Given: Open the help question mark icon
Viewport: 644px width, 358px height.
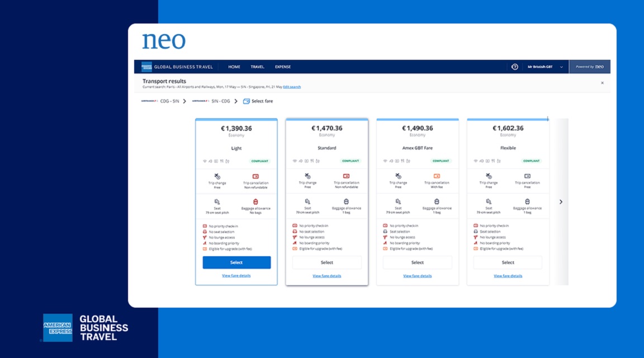Looking at the screenshot, I should pyautogui.click(x=515, y=67).
